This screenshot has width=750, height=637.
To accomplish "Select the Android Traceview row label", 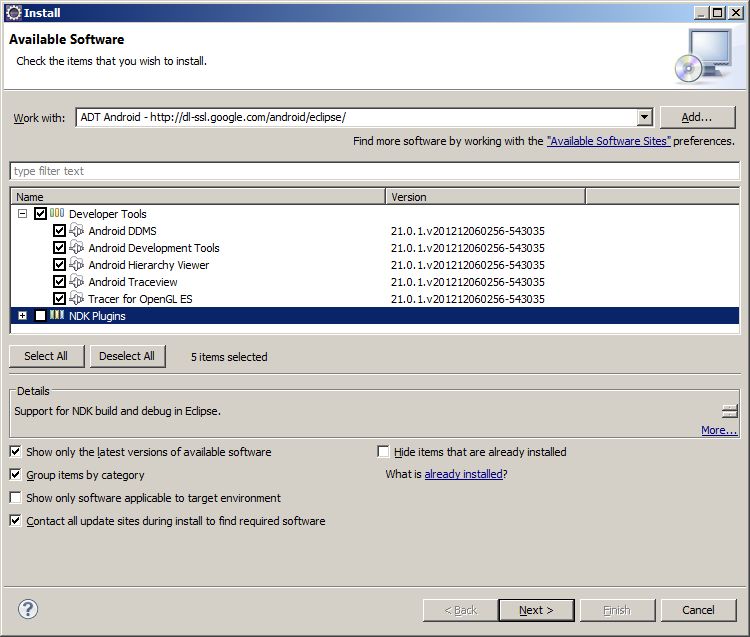I will pyautogui.click(x=133, y=282).
